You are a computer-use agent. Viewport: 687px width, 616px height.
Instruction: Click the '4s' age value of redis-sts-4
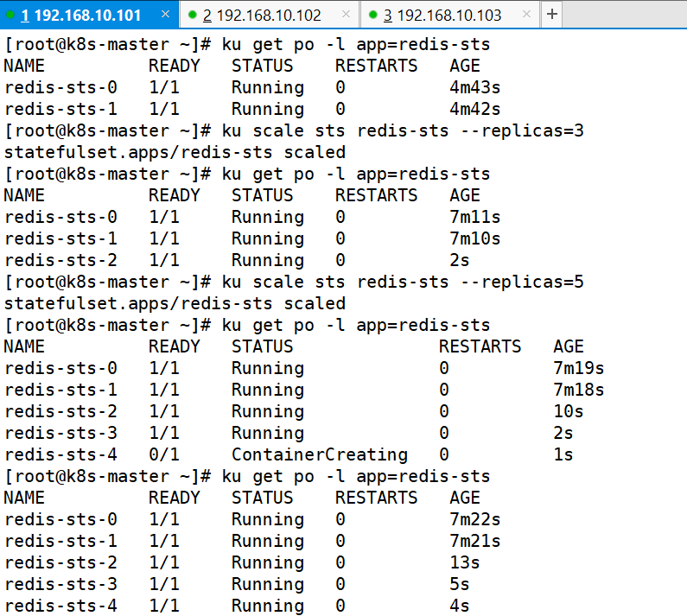(x=460, y=606)
